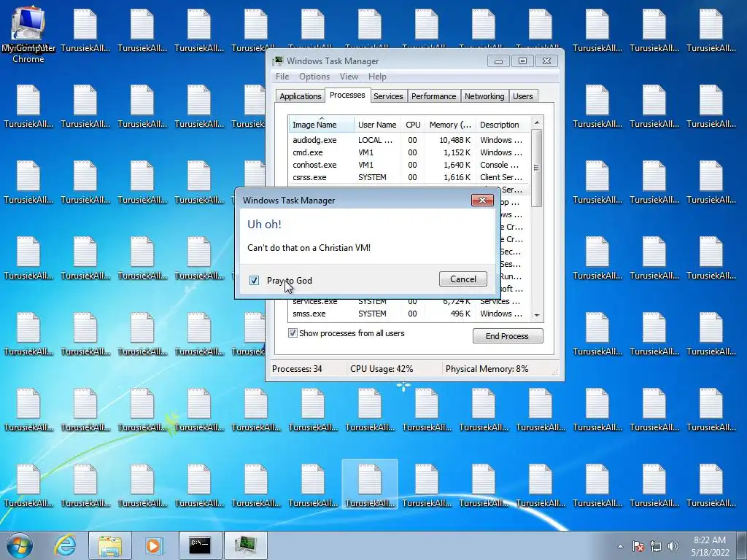Click the process list scrollbar thumb
Viewport: 747px width, 560px height.
point(536,168)
